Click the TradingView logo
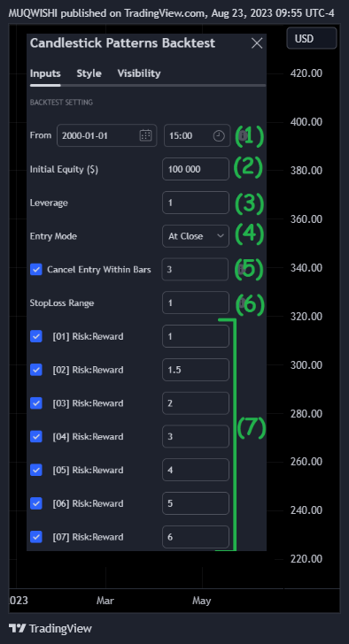 [50, 628]
